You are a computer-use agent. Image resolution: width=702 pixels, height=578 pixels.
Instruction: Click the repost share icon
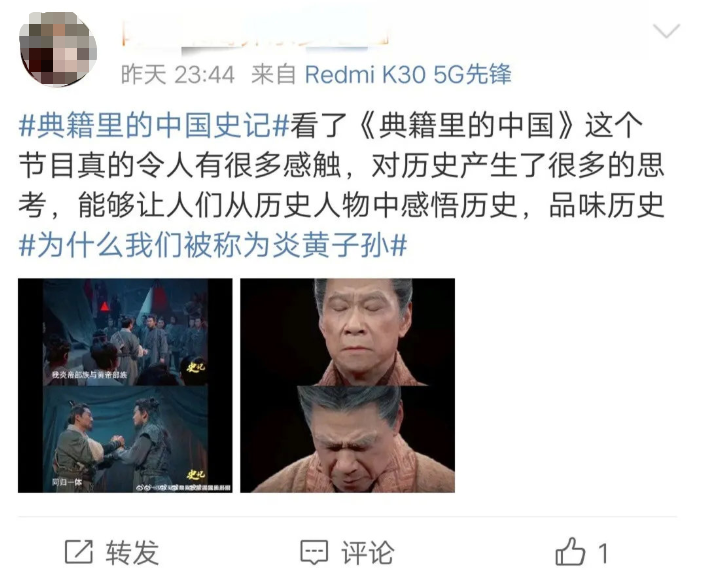click(x=79, y=552)
